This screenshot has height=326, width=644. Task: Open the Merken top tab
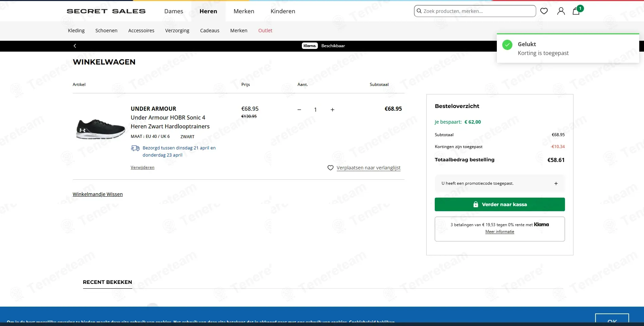[x=244, y=11]
